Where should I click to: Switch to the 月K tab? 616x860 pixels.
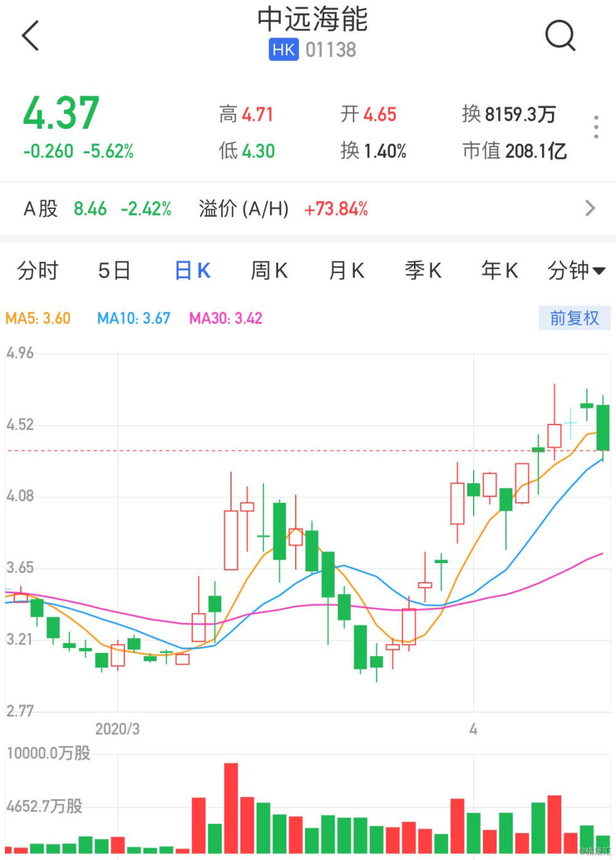click(x=346, y=270)
